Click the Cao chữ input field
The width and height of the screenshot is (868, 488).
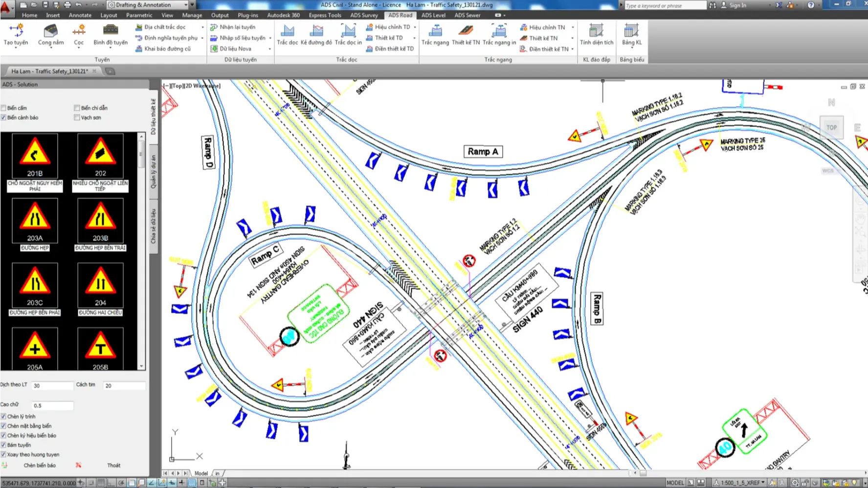[x=53, y=406]
